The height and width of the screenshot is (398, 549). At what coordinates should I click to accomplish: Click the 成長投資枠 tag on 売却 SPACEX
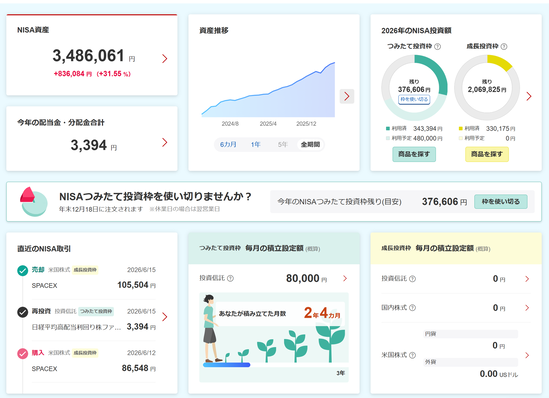[x=85, y=270]
